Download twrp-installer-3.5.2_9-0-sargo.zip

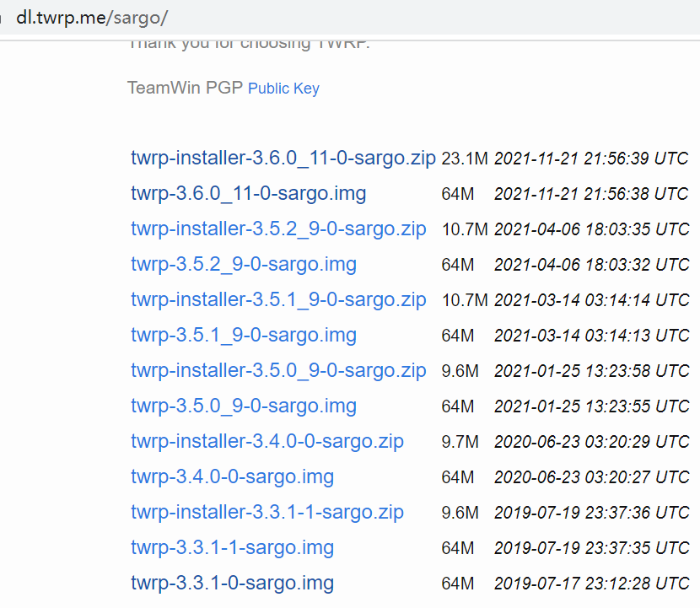[x=278, y=229]
